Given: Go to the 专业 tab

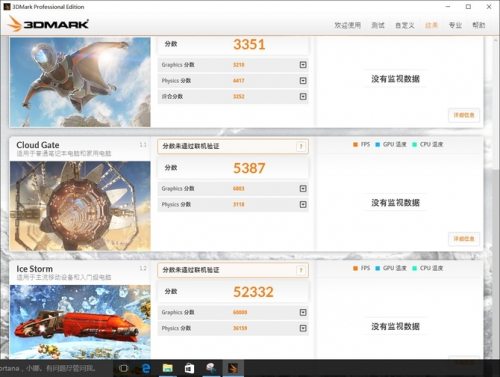Looking at the screenshot, I should (x=455, y=25).
